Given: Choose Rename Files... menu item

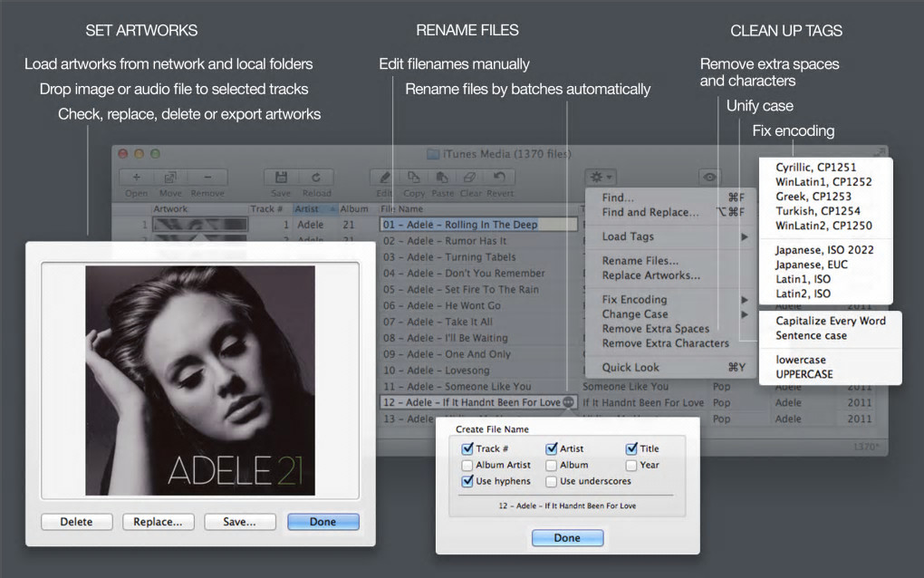Looking at the screenshot, I should click(x=670, y=261).
